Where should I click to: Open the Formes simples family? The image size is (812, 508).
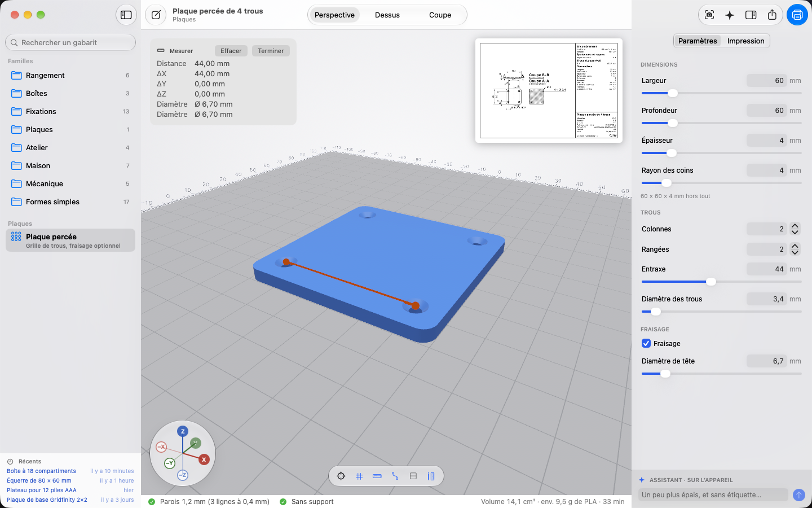pos(70,202)
